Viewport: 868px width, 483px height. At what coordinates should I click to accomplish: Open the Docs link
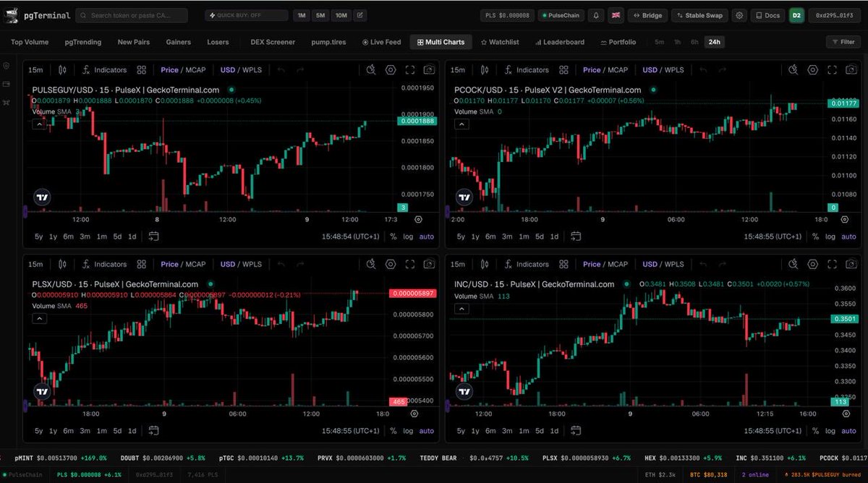[x=767, y=15]
